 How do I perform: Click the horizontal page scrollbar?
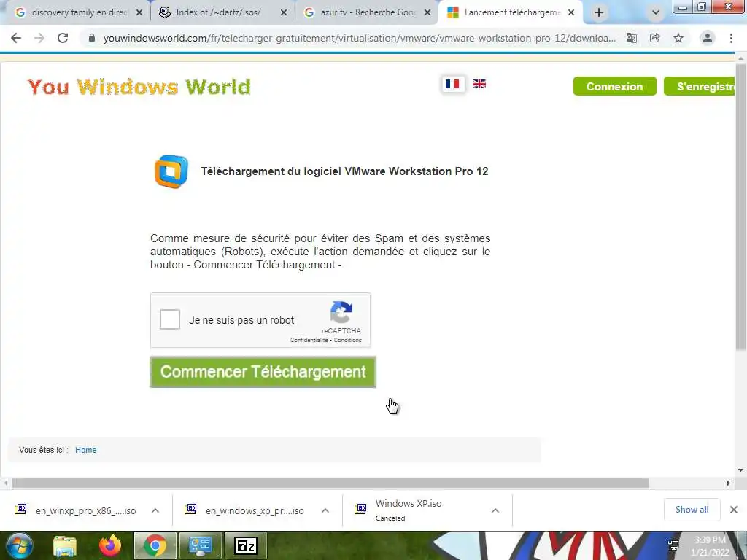click(x=330, y=483)
